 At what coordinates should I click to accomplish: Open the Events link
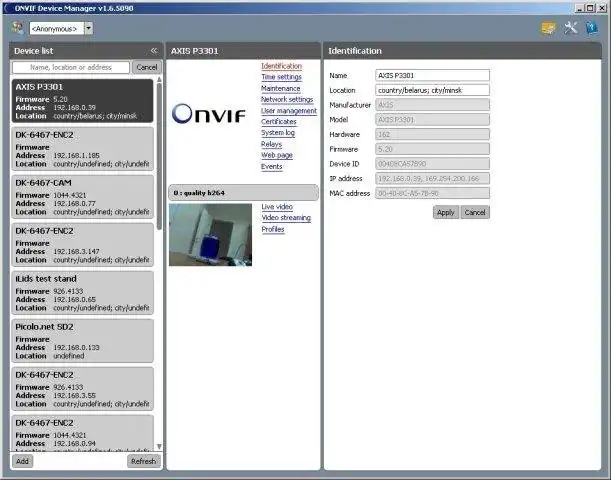coord(271,166)
